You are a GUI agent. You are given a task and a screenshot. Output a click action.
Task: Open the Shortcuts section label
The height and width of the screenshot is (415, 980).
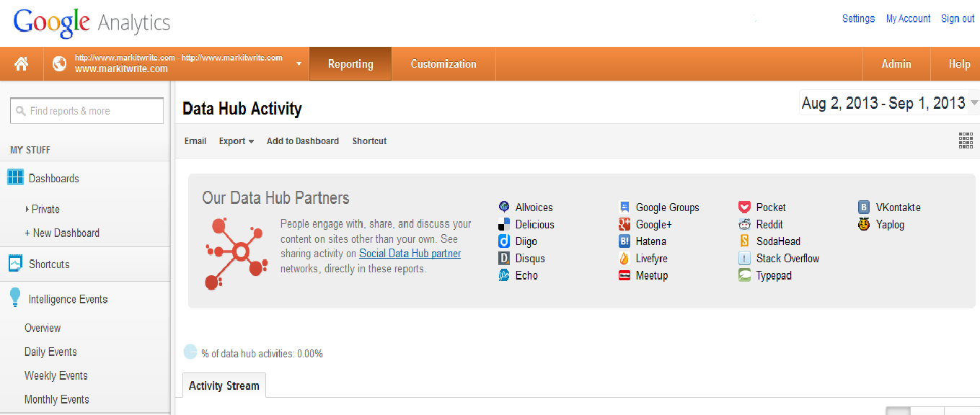(49, 264)
